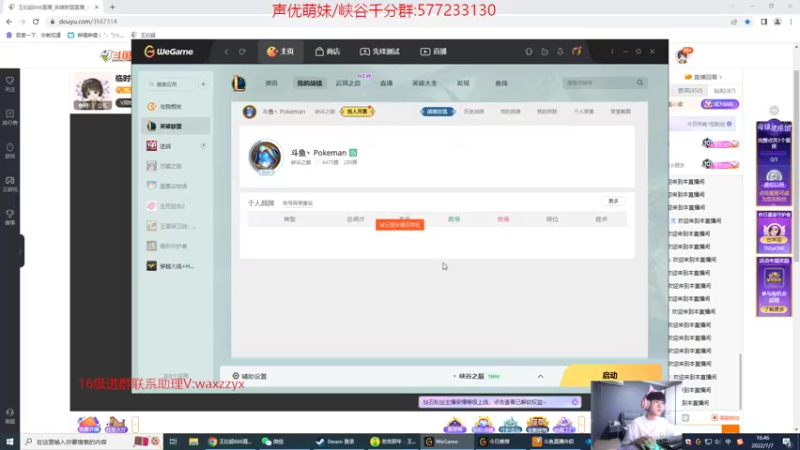Open the LoL 直播 tab
Screen dimensions: 800x450
[386, 83]
